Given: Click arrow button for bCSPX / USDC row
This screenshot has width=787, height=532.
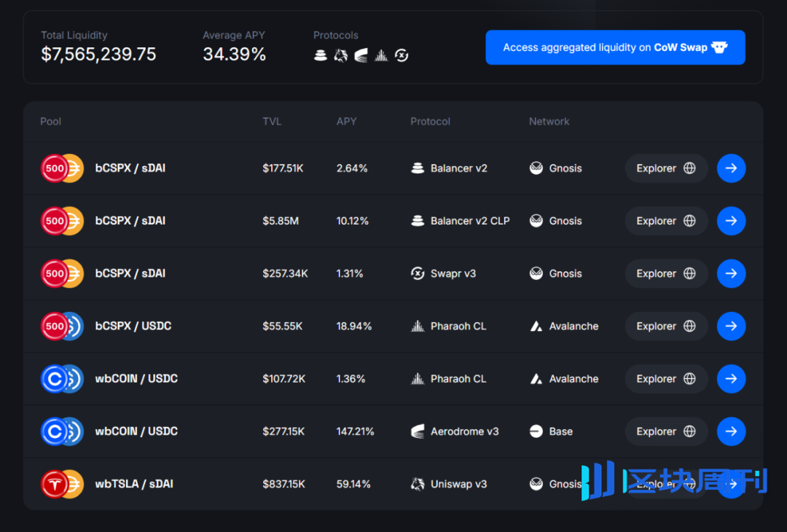Looking at the screenshot, I should pyautogui.click(x=732, y=326).
